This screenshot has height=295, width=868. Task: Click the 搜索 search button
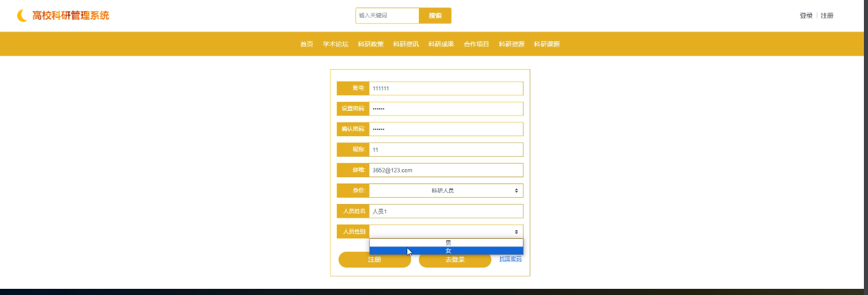pos(435,15)
